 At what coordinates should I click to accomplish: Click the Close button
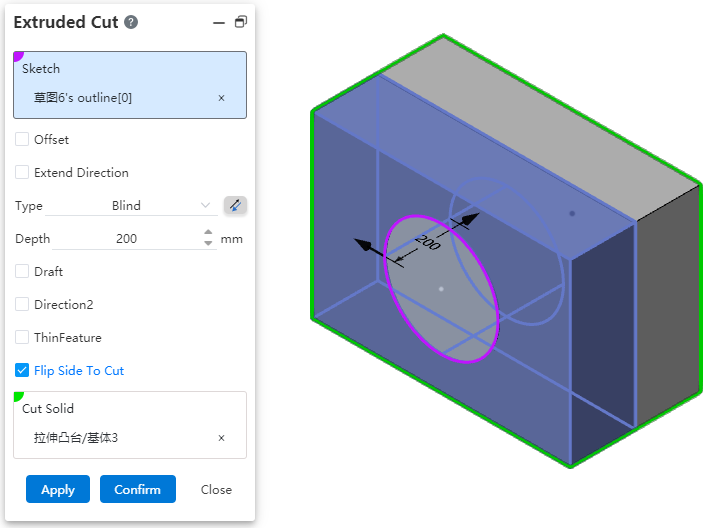[x=216, y=489]
